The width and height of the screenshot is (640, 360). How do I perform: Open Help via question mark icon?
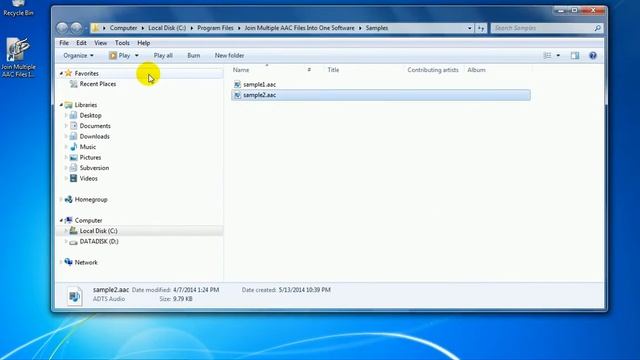point(593,56)
